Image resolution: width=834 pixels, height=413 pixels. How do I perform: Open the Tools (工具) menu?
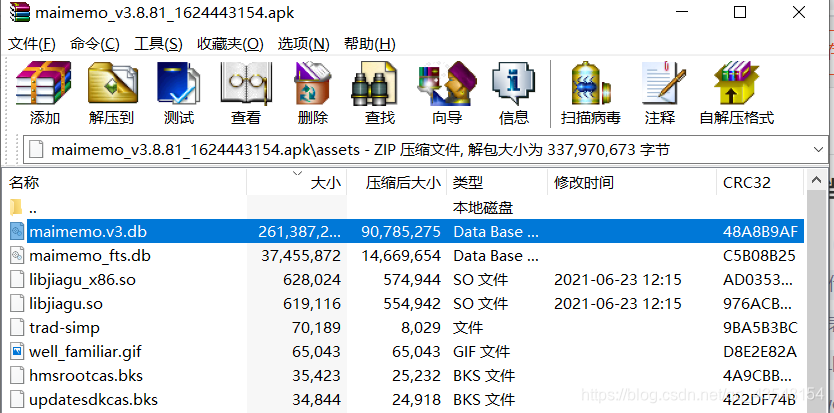click(158, 44)
